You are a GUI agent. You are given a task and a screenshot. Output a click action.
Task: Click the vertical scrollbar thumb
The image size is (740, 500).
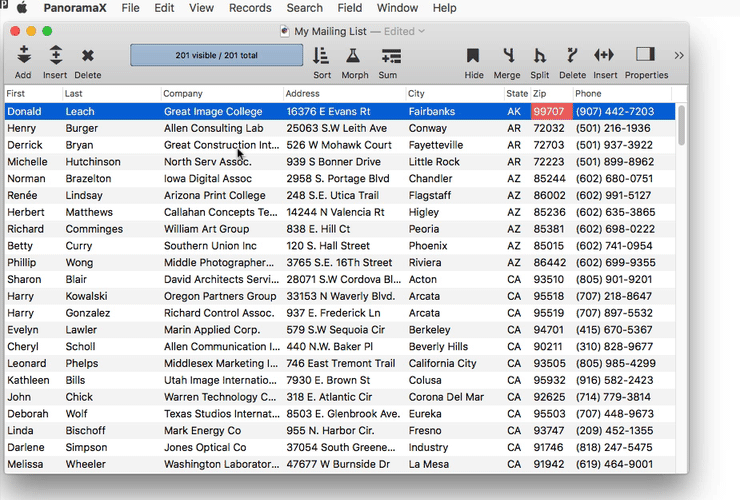681,125
